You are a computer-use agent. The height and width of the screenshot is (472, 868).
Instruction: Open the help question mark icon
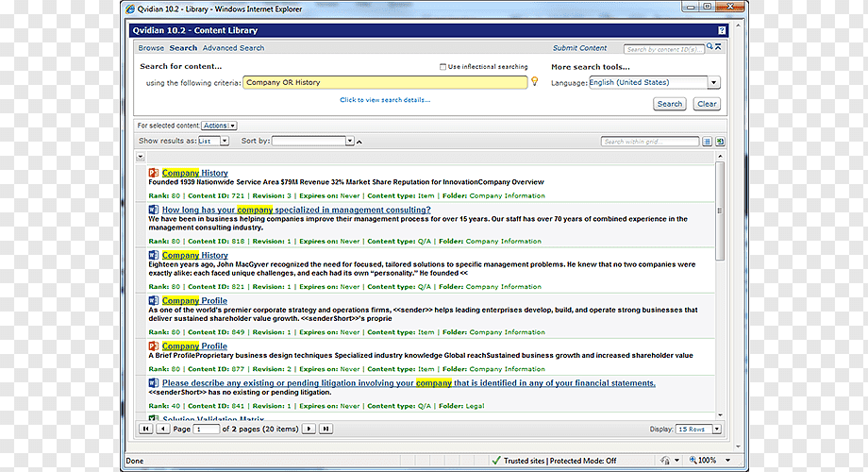722,30
